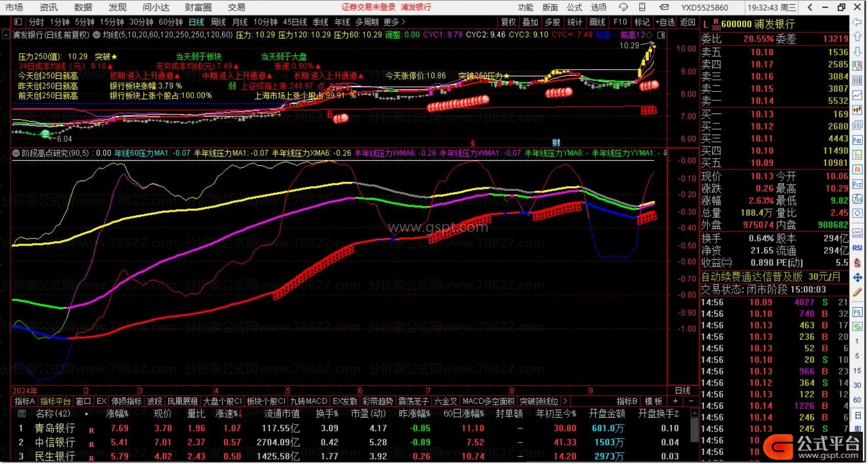Open the quote list with checkmark icon
This screenshot has width=868, height=464.
tap(857, 66)
